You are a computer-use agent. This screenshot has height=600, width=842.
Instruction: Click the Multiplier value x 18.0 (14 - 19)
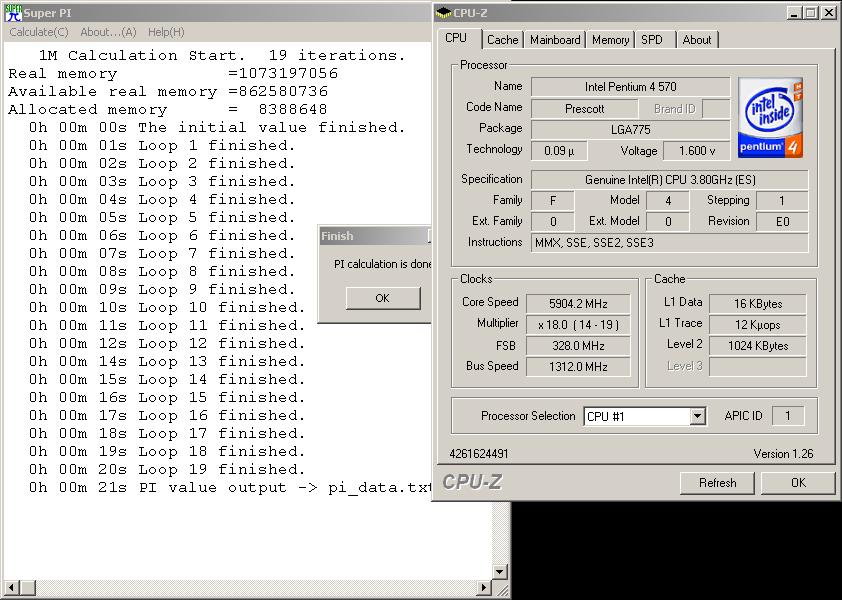pos(578,325)
